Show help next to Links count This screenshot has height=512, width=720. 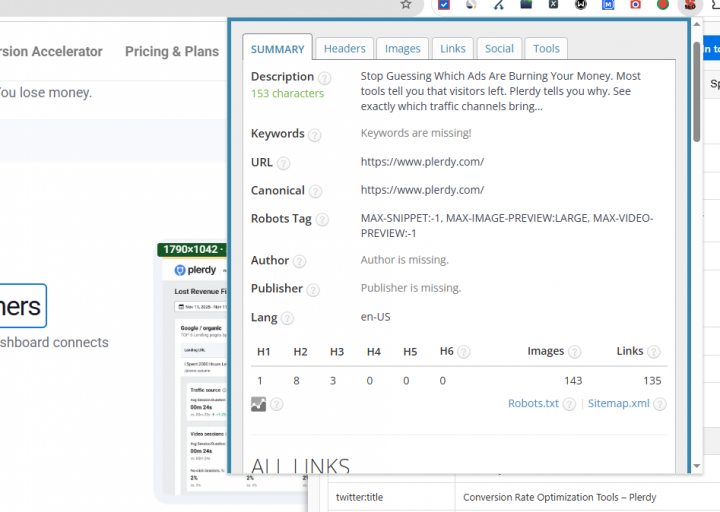653,352
